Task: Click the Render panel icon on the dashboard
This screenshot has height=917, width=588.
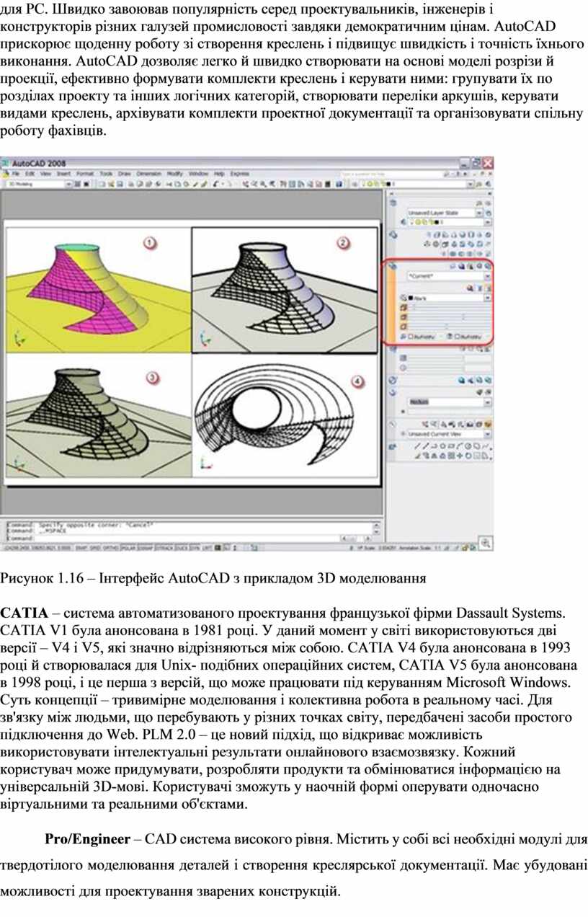Action: pos(393,392)
